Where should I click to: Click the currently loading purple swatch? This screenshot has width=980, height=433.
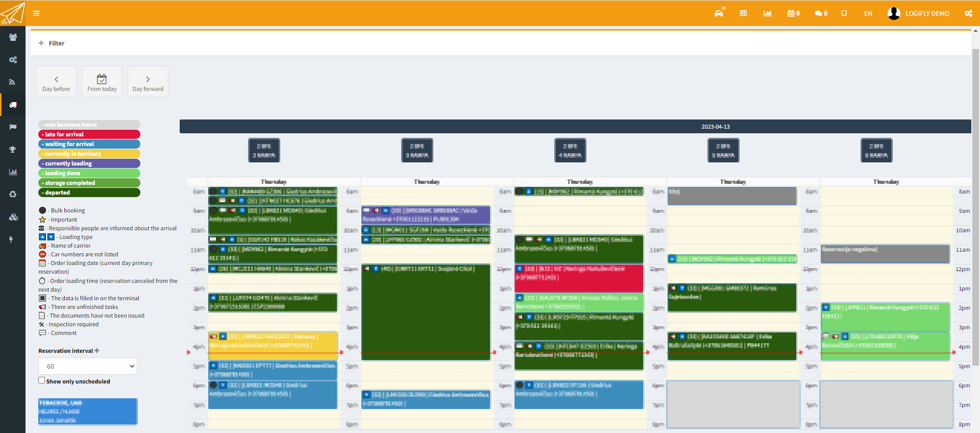point(89,163)
